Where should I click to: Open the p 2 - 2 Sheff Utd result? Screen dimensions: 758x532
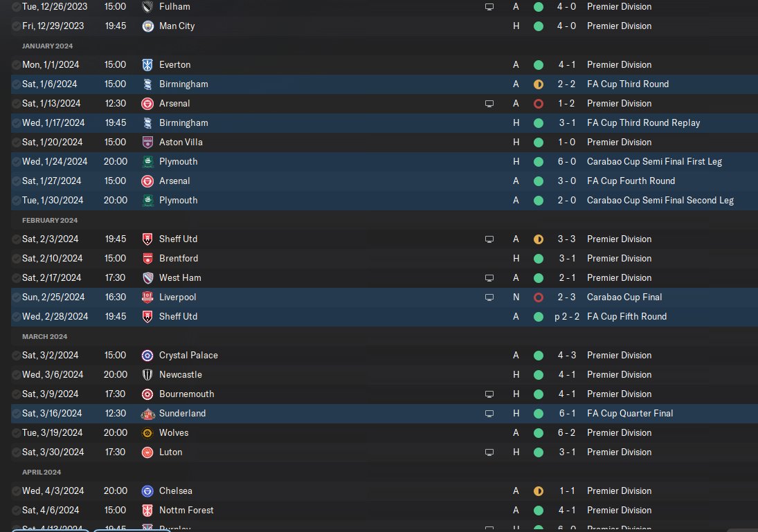tap(566, 316)
